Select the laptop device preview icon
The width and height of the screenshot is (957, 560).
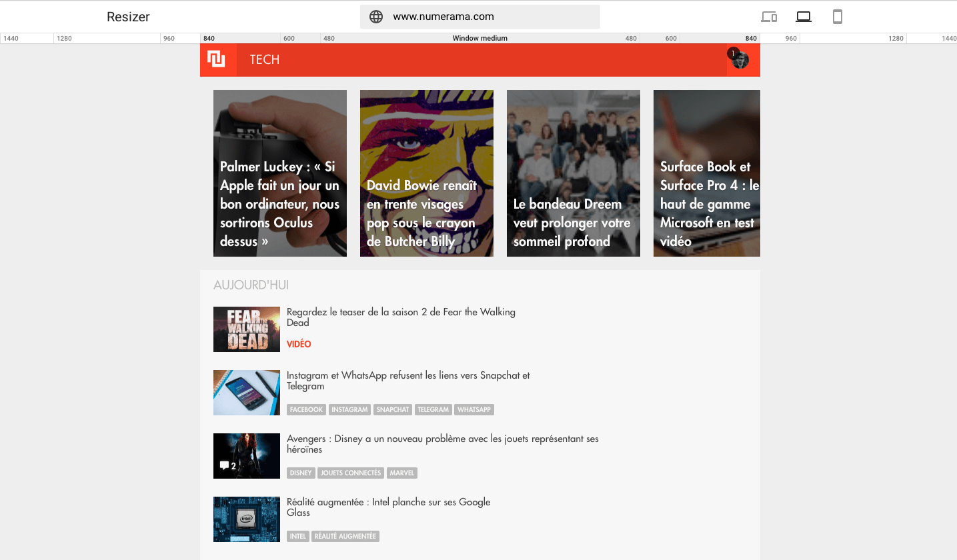804,17
